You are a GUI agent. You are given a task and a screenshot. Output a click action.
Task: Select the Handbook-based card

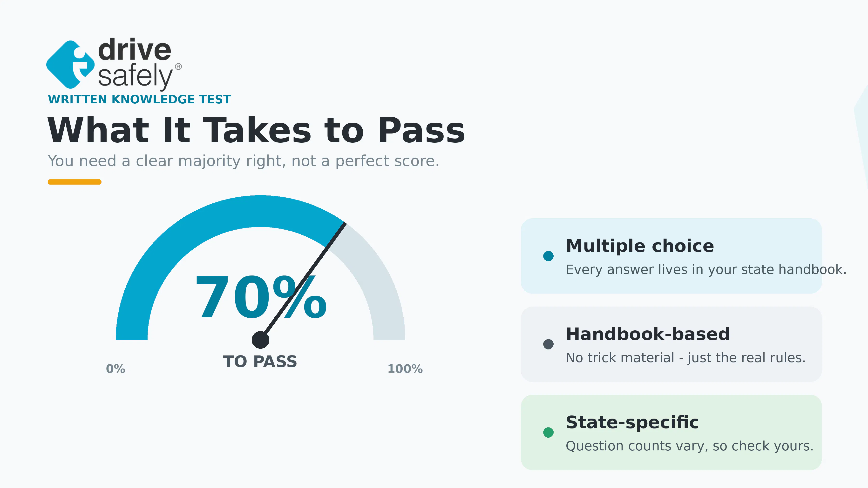tap(671, 344)
